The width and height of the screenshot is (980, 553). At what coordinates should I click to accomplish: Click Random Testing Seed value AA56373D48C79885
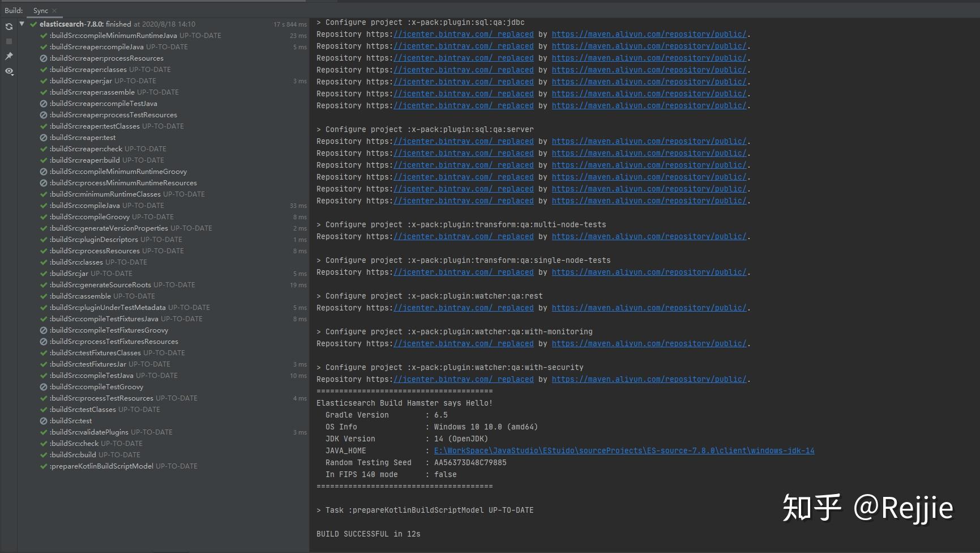(x=470, y=462)
